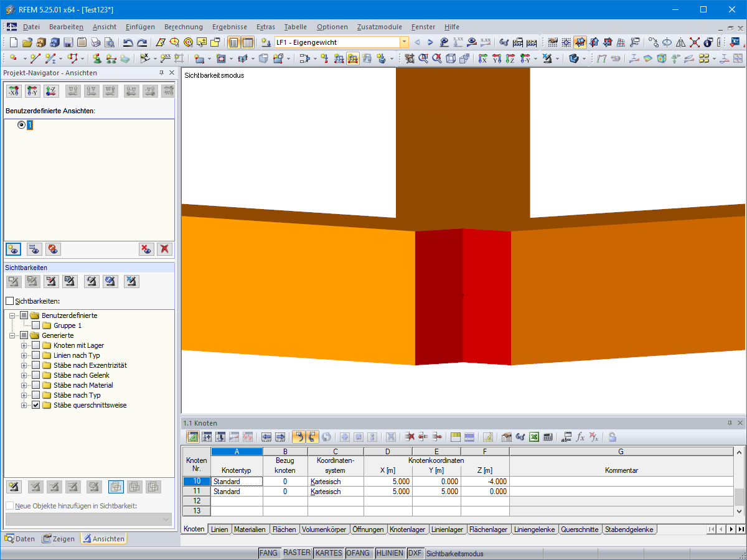The height and width of the screenshot is (560, 747).
Task: Go to previous load case arrow
Action: [x=417, y=42]
